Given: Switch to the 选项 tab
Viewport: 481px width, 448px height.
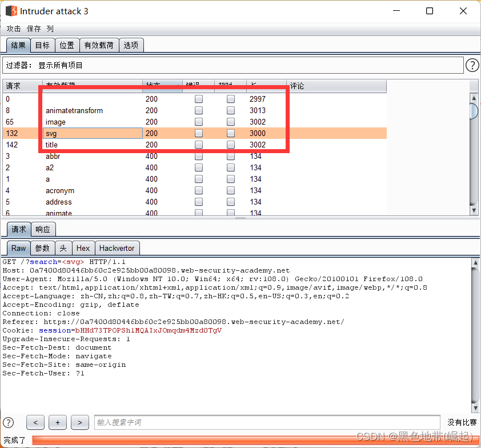Looking at the screenshot, I should pyautogui.click(x=131, y=45).
